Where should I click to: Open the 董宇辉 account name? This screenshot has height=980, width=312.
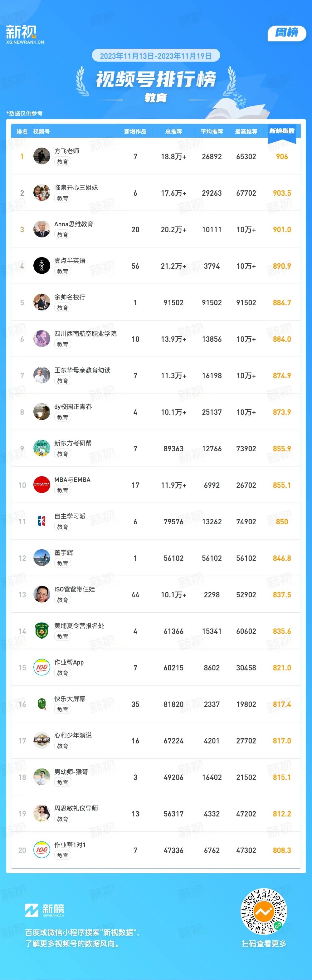pyautogui.click(x=64, y=552)
